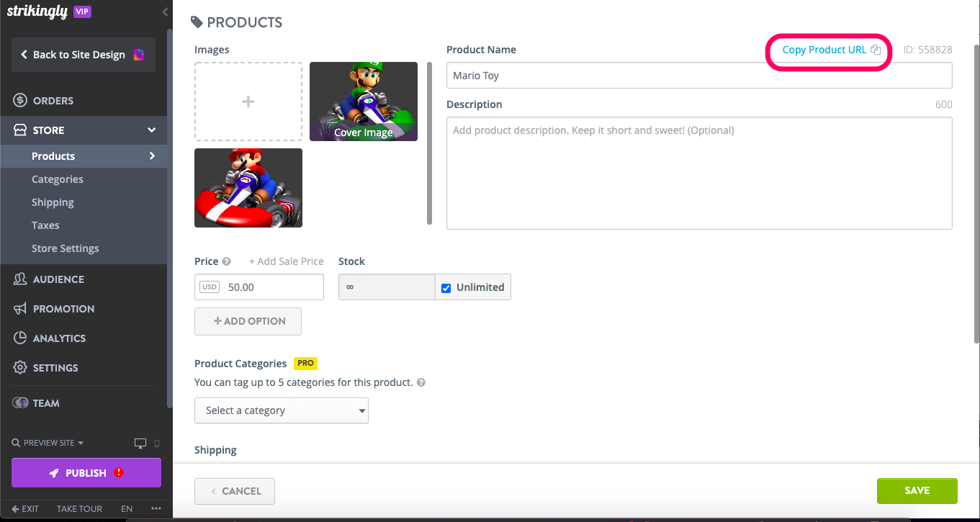Screen dimensions: 980x522
Task: Click the Products tag icon in the heading
Action: [x=197, y=22]
